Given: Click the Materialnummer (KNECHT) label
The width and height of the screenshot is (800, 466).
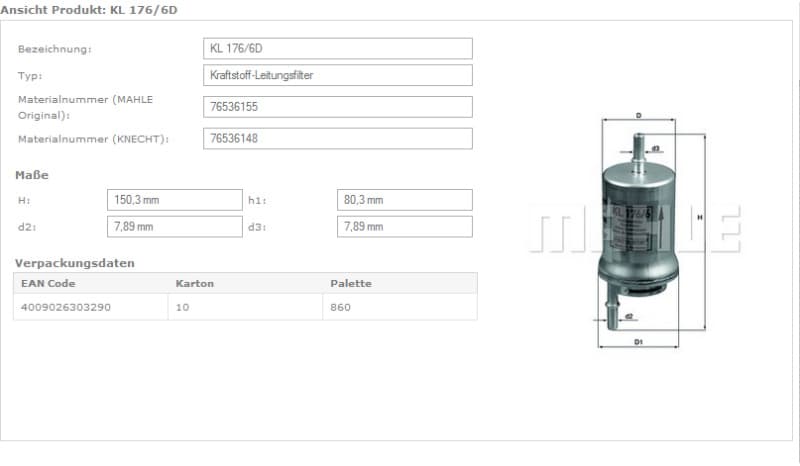Looking at the screenshot, I should coord(93,139).
